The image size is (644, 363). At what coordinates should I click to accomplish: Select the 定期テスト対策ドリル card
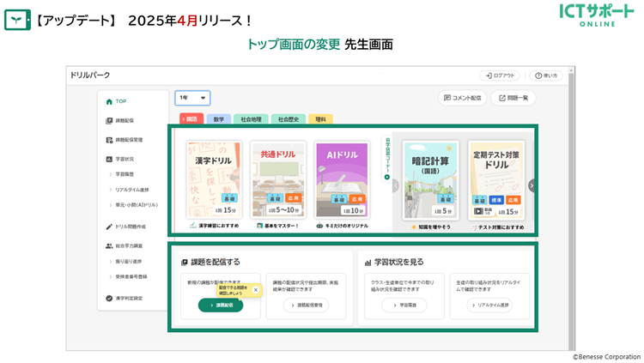(x=497, y=180)
